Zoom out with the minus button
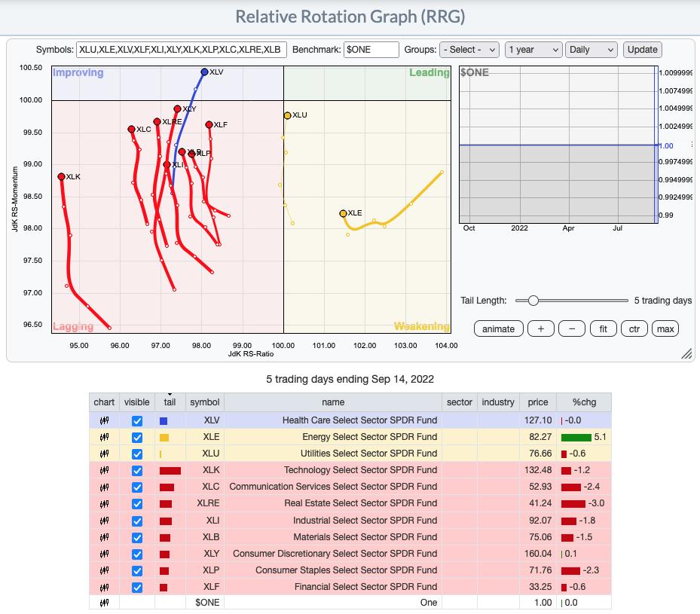 (572, 329)
